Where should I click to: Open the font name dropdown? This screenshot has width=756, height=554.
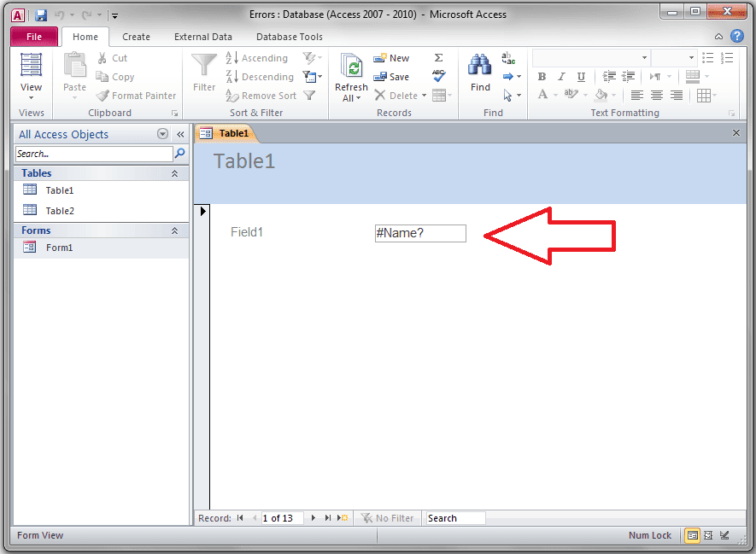[644, 58]
